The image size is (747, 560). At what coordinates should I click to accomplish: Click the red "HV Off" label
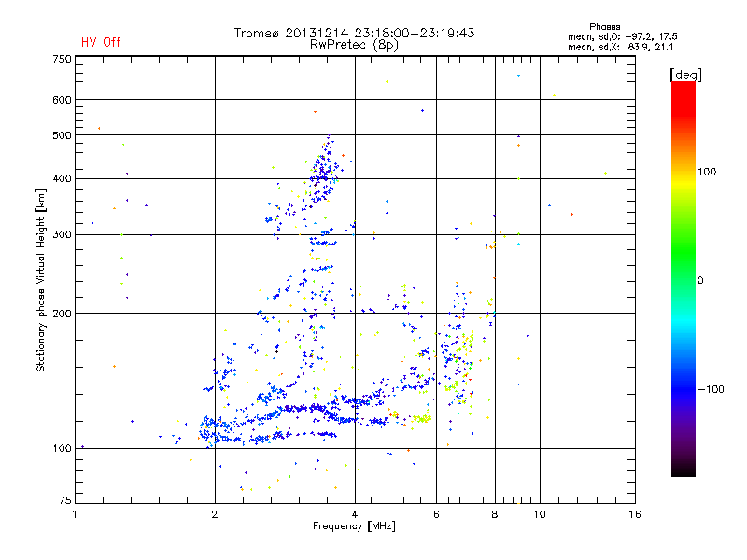point(101,42)
